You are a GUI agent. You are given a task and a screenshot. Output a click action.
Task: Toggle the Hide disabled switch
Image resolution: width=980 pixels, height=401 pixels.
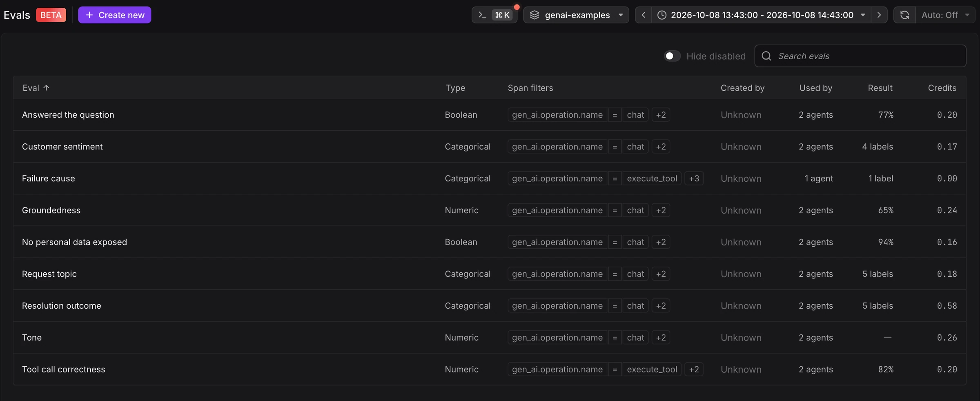[672, 56]
